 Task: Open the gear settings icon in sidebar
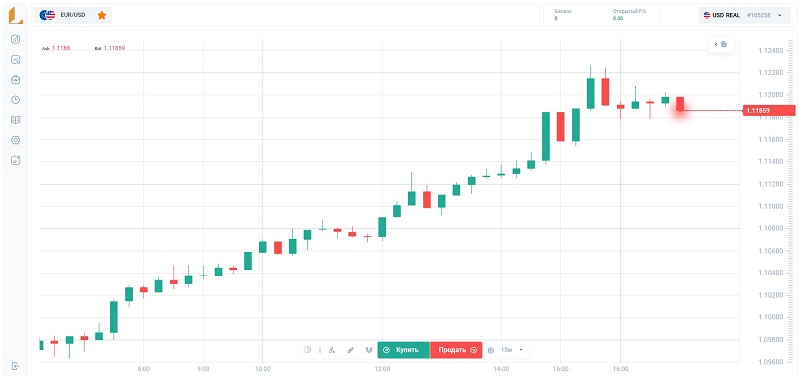coord(15,140)
